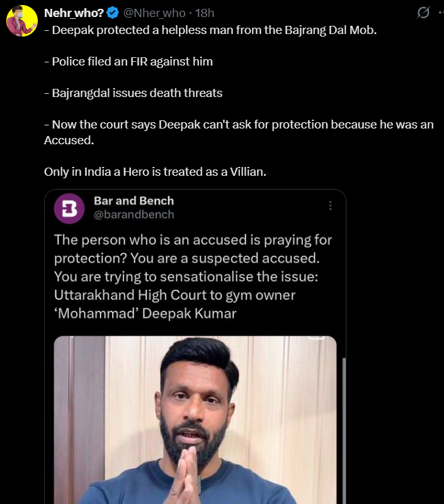Click quoted text 'The person who is an accused'
The height and width of the screenshot is (504, 444).
(193, 240)
